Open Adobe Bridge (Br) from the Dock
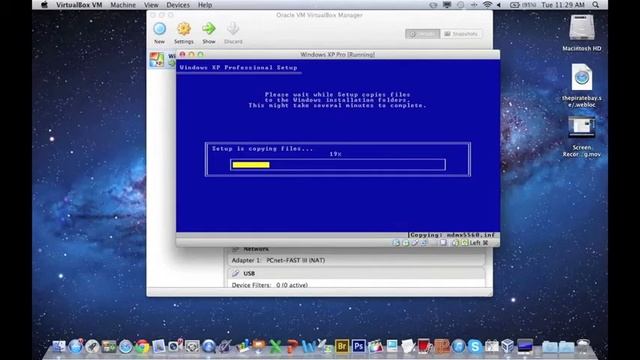This screenshot has width=640, height=360. pyautogui.click(x=342, y=347)
